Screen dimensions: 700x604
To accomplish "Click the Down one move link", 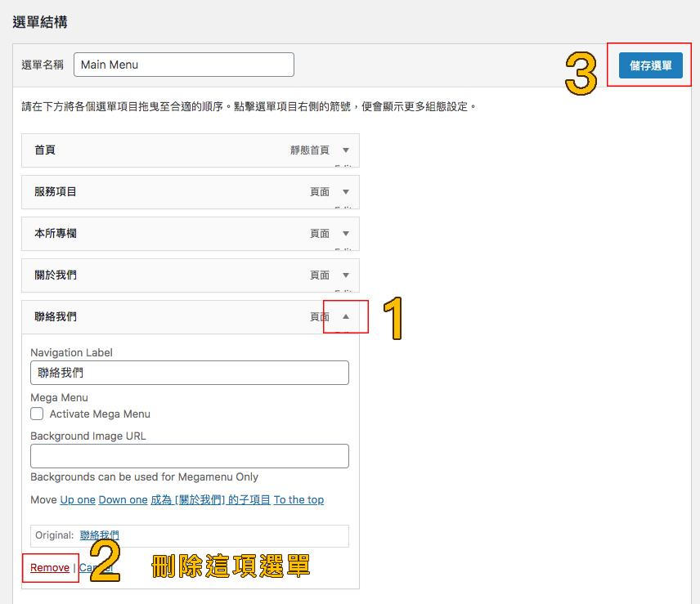I will 123,499.
